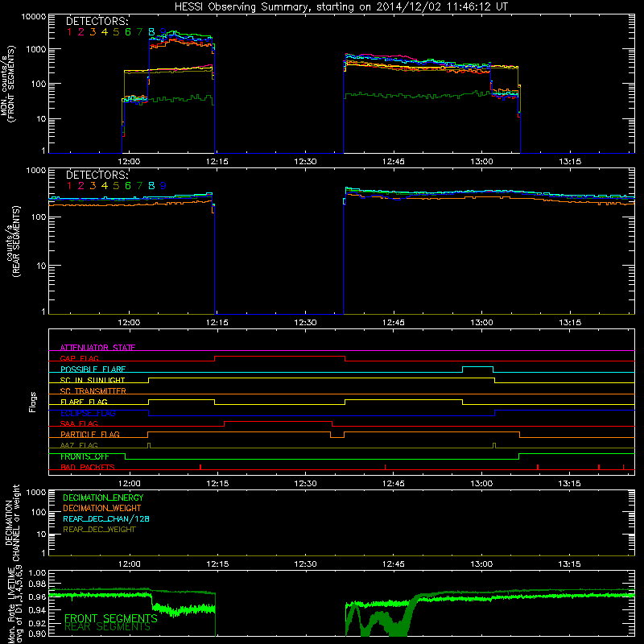
Task: Click the olive flag label just below PARTICLE_FLAG
Action: tap(79, 445)
